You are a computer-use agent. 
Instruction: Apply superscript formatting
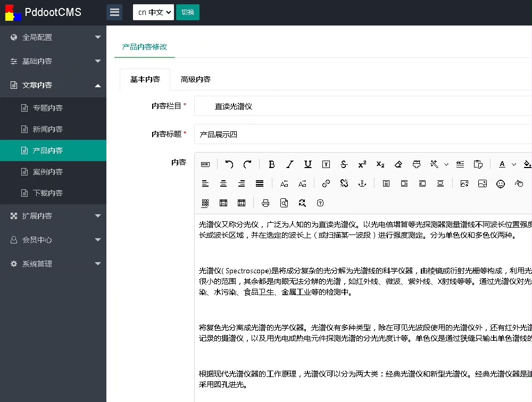point(362,164)
